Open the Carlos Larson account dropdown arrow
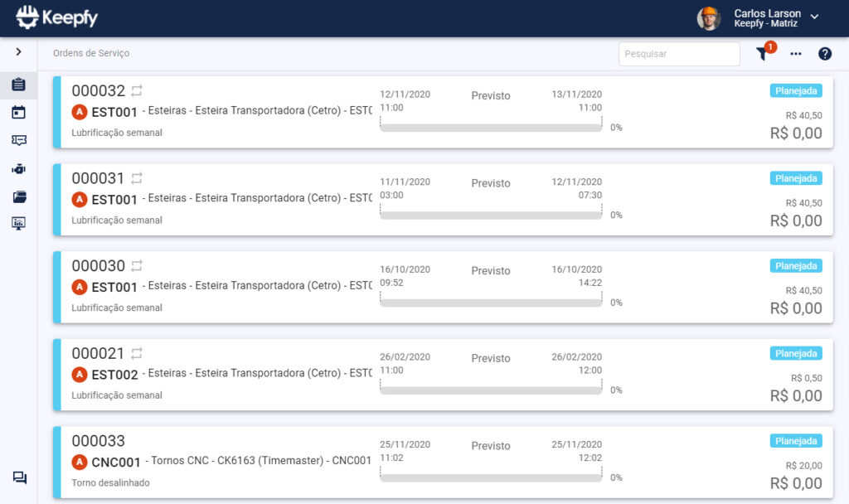Viewport: 849px width, 504px height. click(814, 17)
